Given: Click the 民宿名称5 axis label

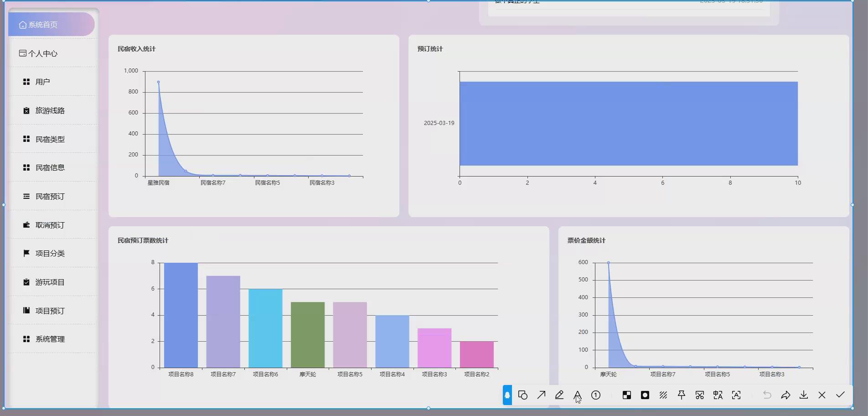Looking at the screenshot, I should pos(268,182).
